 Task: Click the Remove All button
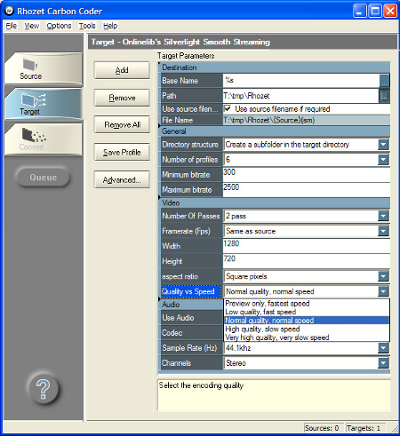[122, 125]
